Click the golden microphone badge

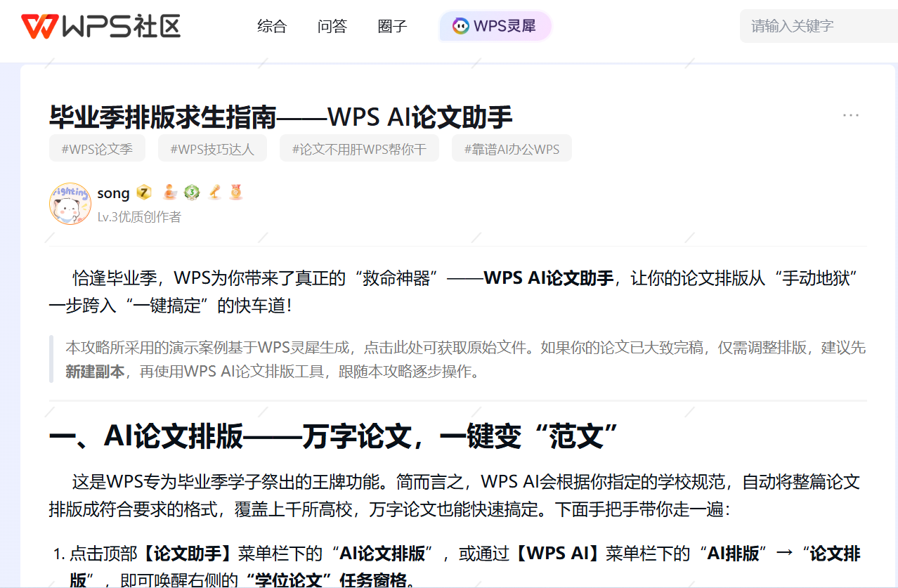coord(214,192)
